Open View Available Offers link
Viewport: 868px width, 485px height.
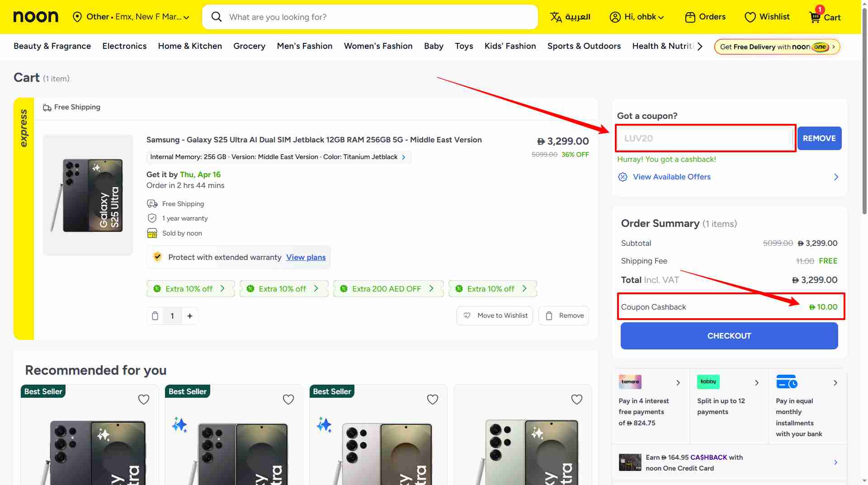coord(671,177)
